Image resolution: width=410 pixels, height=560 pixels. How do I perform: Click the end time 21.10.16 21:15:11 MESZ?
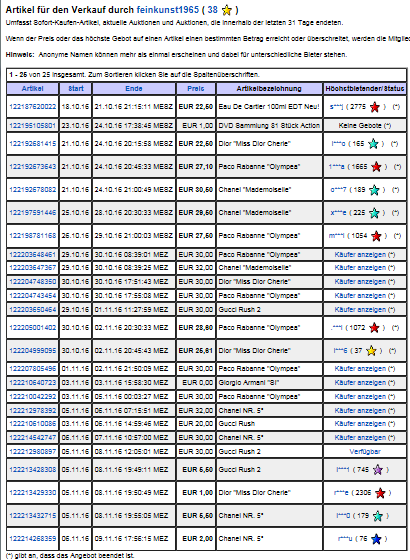(x=134, y=106)
